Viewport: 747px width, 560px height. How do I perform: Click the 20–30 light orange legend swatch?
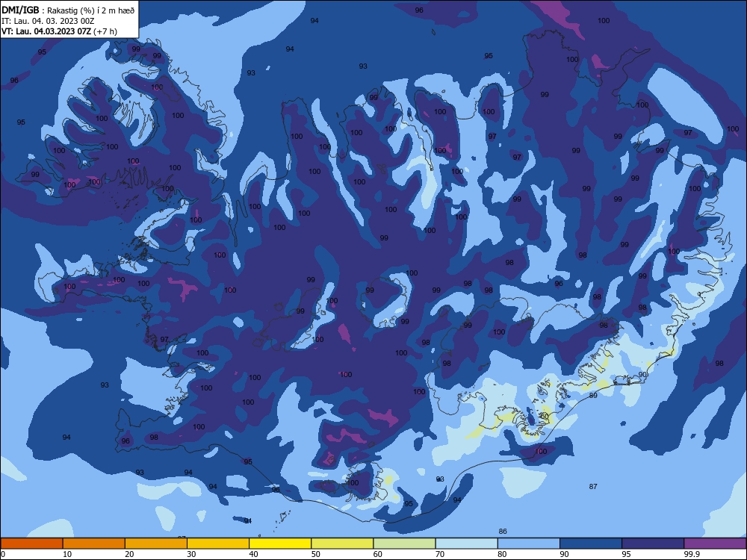(x=156, y=544)
